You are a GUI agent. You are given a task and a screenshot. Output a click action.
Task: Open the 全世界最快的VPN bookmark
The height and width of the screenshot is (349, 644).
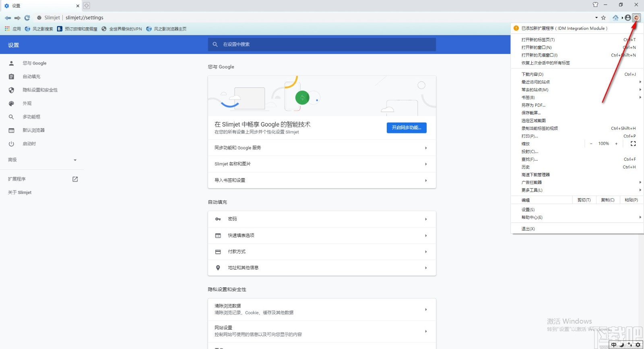coord(122,29)
